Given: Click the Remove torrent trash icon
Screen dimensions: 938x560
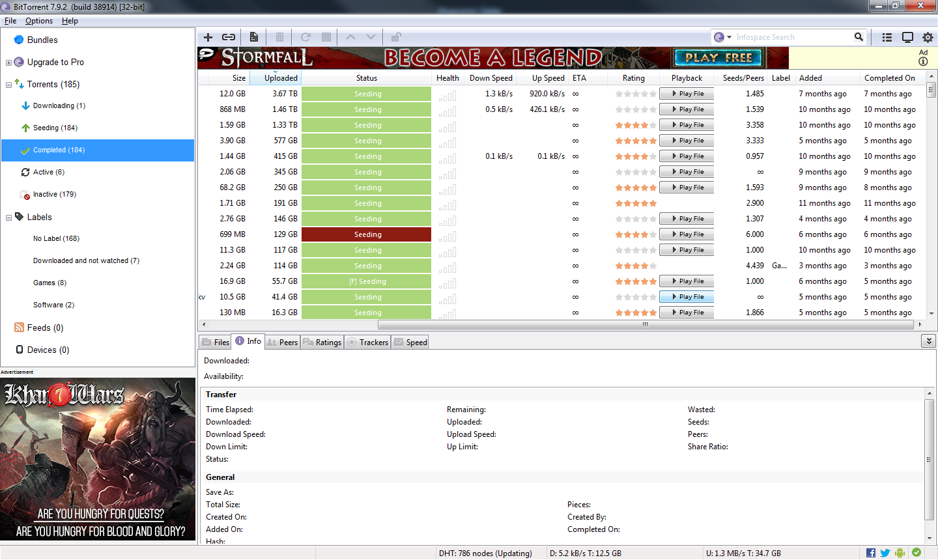Looking at the screenshot, I should (279, 37).
